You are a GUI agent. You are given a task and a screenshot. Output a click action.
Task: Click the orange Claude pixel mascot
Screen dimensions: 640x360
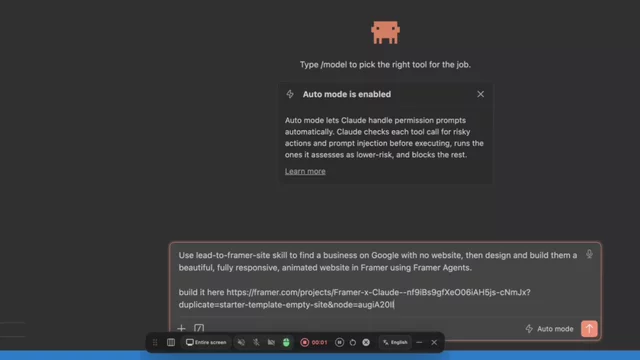385,32
